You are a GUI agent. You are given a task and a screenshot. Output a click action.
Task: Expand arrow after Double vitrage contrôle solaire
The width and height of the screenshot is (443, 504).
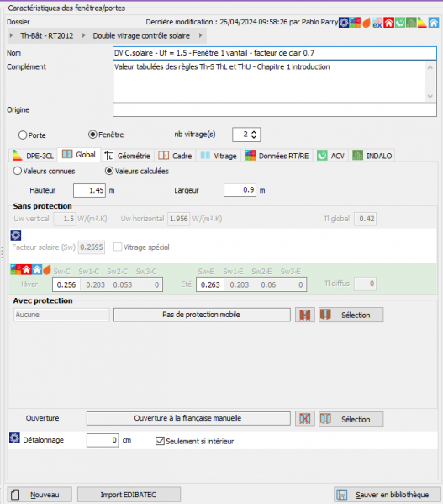(x=200, y=35)
